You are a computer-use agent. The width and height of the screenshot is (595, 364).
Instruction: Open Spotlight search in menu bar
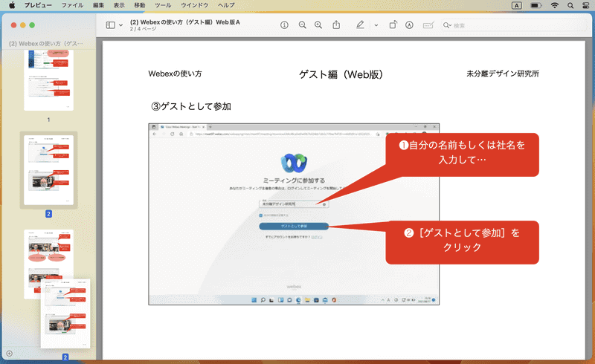(x=570, y=5)
